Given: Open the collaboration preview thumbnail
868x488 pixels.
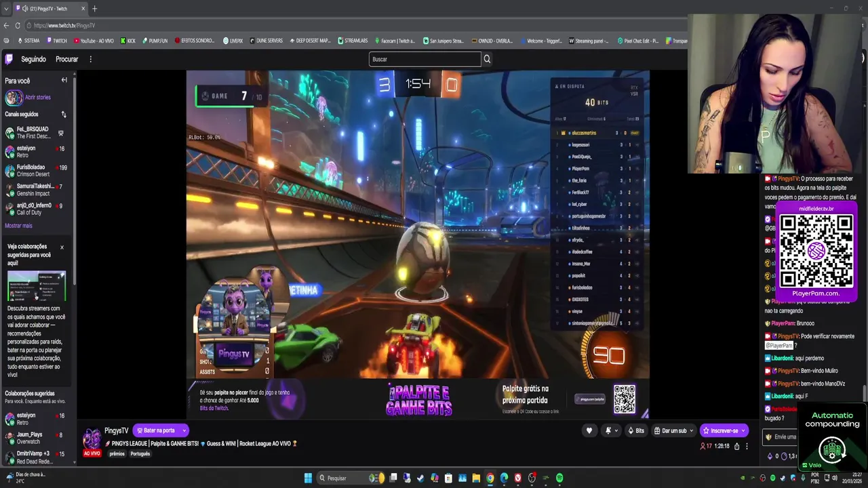Looking at the screenshot, I should click(37, 286).
